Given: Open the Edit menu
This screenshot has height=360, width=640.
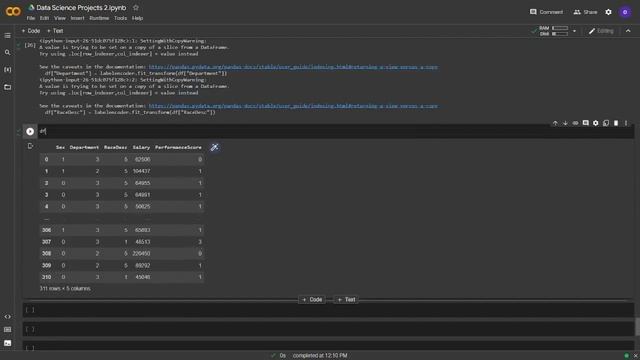Looking at the screenshot, I should point(44,18).
